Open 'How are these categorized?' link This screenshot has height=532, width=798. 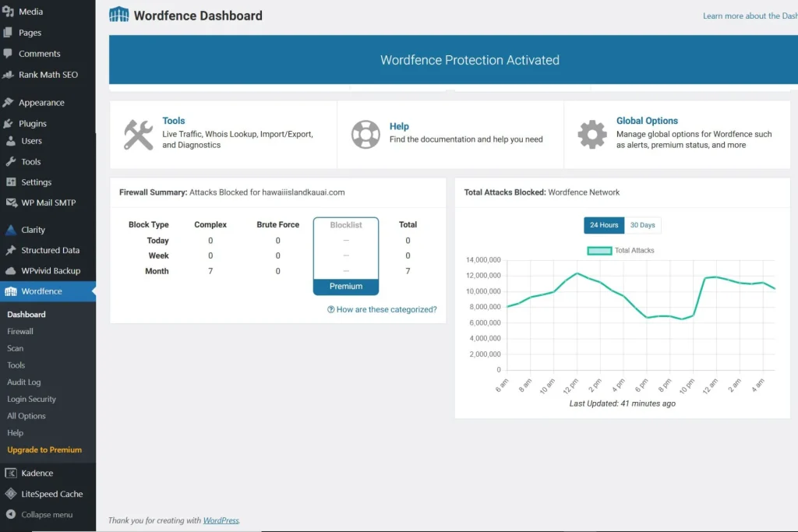[382, 309]
